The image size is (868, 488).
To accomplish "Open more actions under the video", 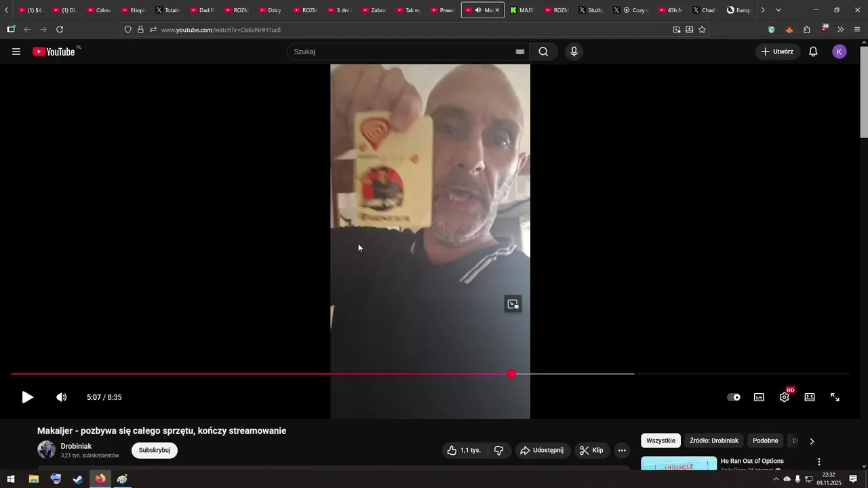I will click(x=622, y=450).
